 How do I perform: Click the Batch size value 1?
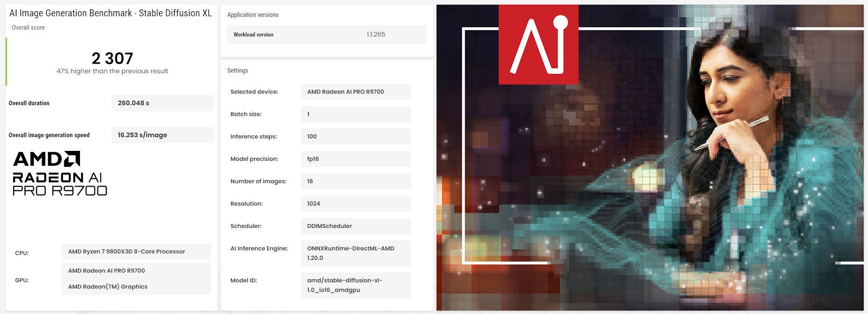(356, 114)
